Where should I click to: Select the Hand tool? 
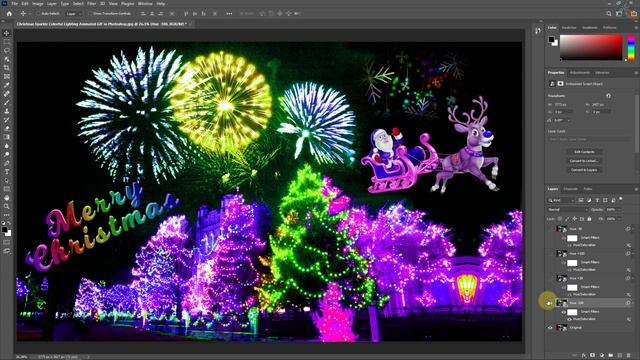click(x=7, y=198)
